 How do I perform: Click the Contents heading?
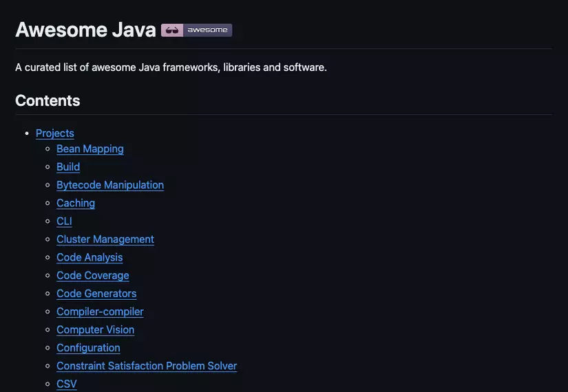coord(48,100)
